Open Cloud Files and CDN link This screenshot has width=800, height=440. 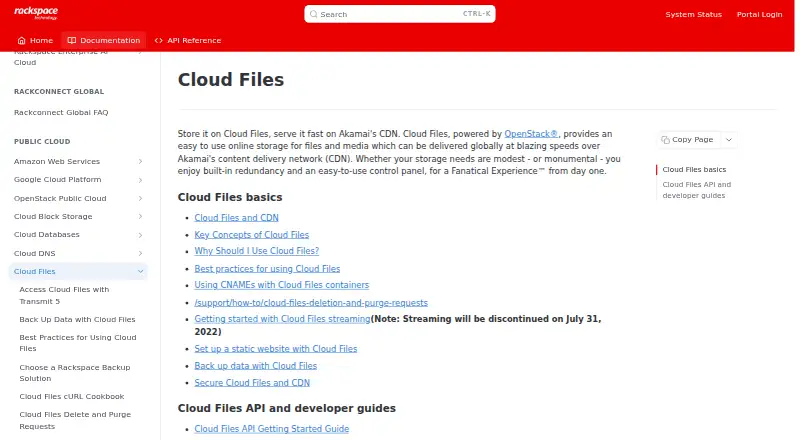236,218
